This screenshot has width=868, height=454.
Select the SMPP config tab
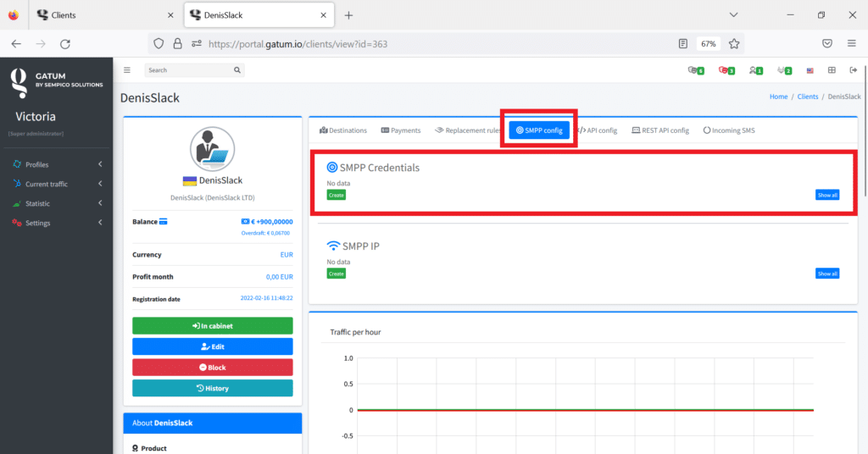click(539, 130)
